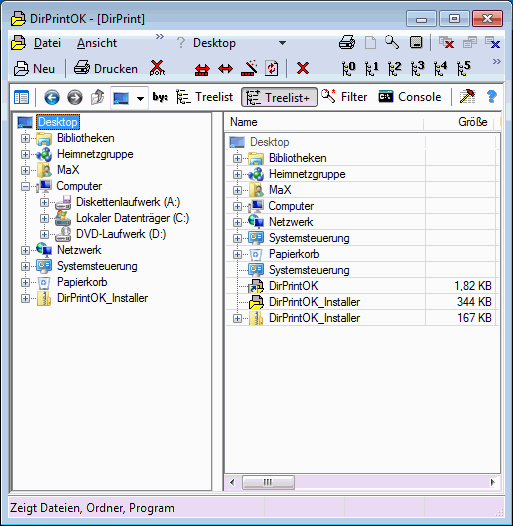The image size is (513, 526).
Task: Click the blue question mark help icon
Action: tap(492, 97)
